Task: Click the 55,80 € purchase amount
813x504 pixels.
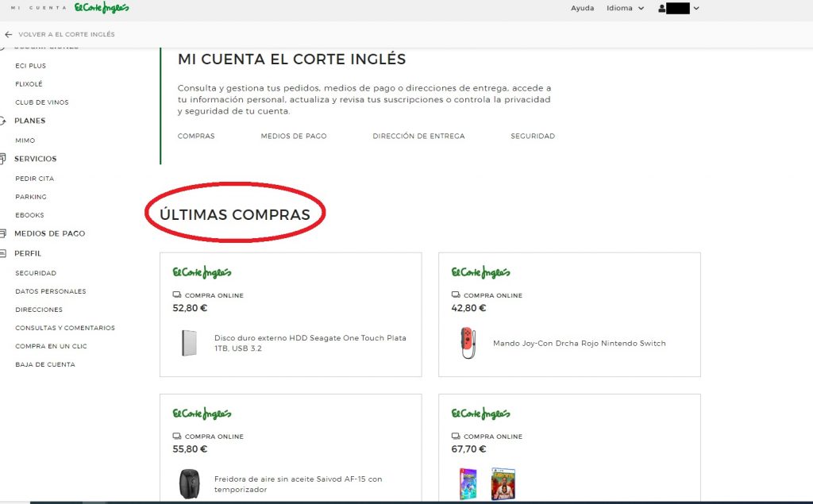Action: (190, 449)
